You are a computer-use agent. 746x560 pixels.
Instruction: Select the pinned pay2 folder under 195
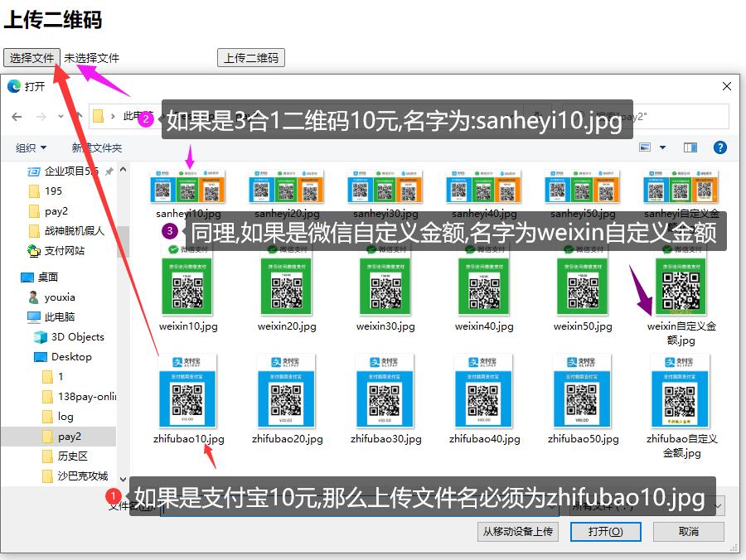[x=49, y=211]
